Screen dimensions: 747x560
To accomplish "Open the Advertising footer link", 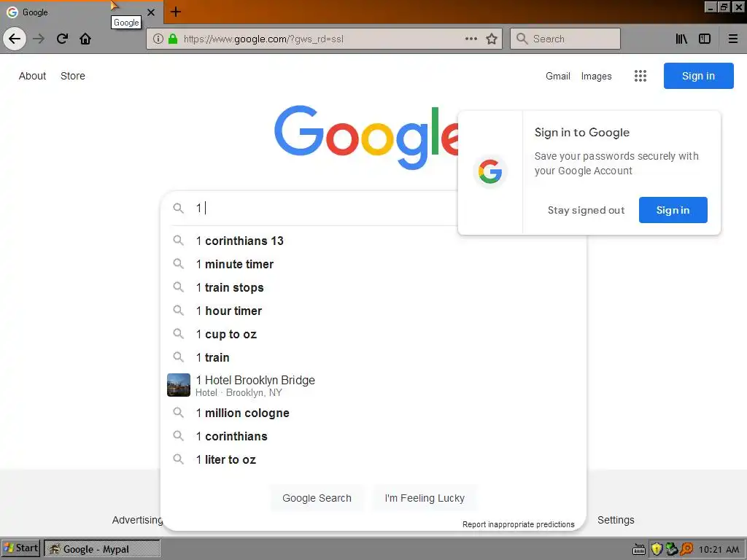I will (x=138, y=520).
